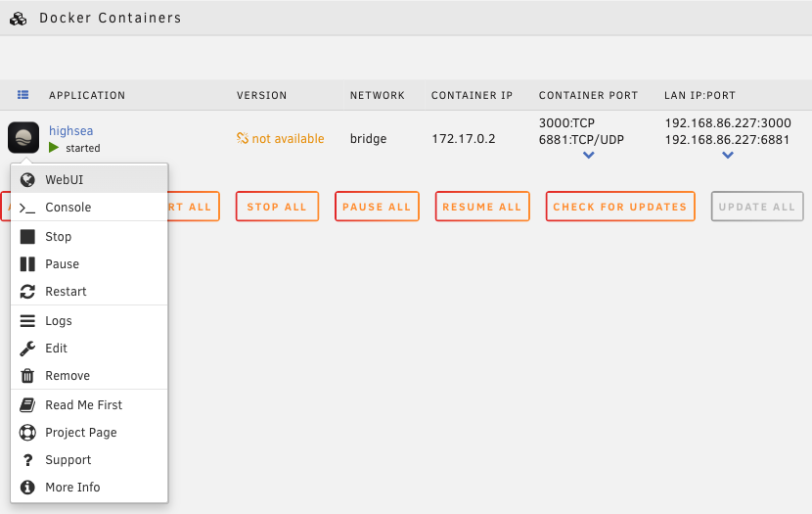812x514 pixels.
Task: Open WebUI from the context menu
Action: click(89, 180)
